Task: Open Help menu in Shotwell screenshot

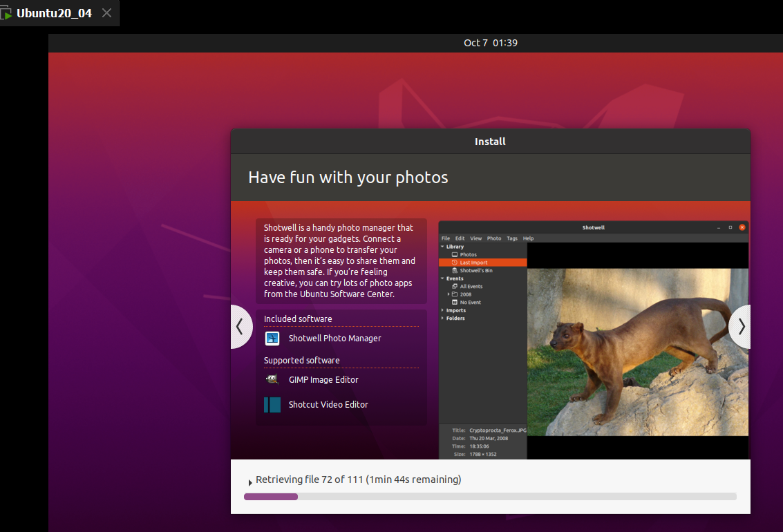Action: (x=528, y=238)
